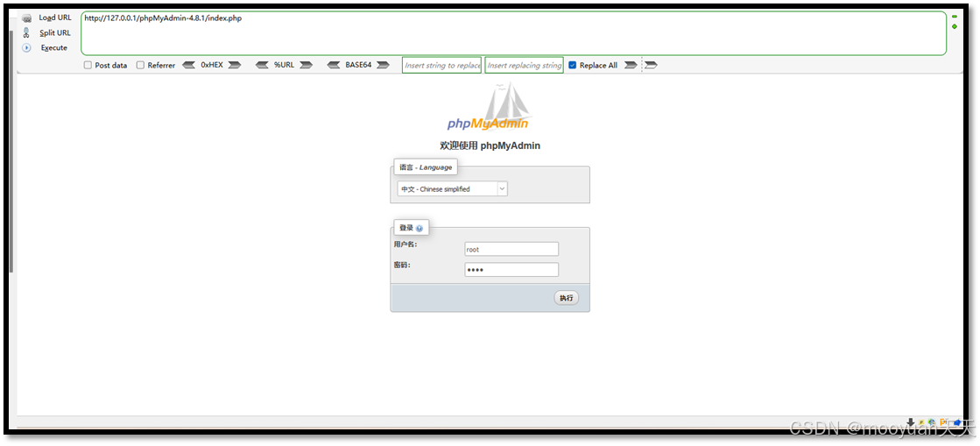This screenshot has height=446, width=980.
Task: Click the green minus icon at HackBar's right edge
Action: [955, 17]
